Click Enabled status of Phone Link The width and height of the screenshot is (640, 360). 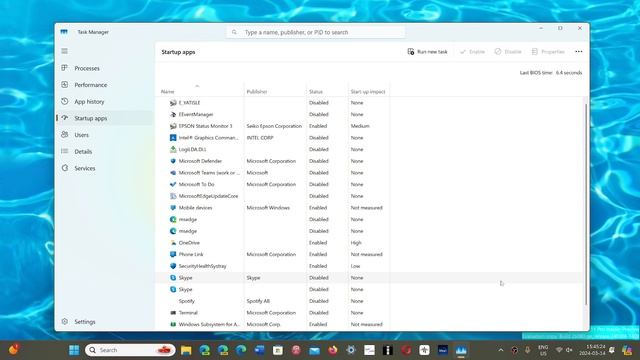(x=318, y=254)
